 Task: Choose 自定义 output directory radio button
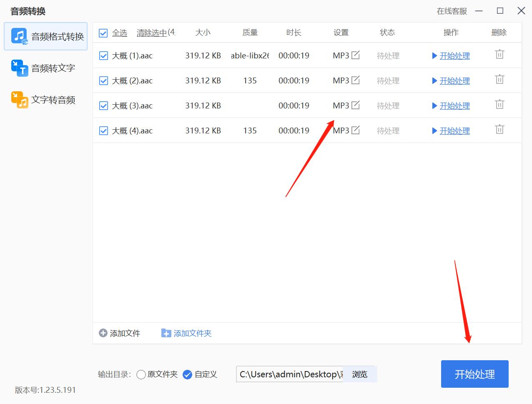[188, 374]
